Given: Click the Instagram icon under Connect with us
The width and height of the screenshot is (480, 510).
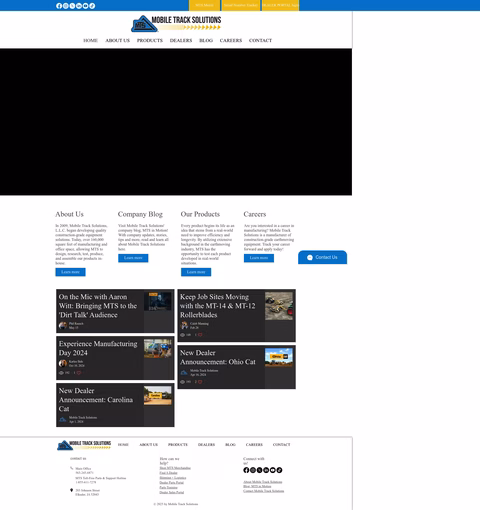Looking at the screenshot, I should [253, 470].
